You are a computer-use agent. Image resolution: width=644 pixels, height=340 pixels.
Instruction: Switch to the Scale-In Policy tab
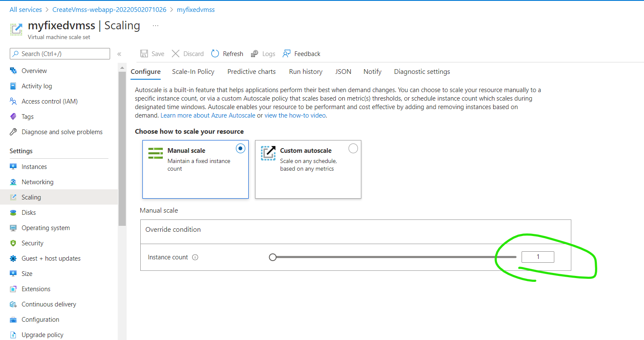[x=193, y=72]
